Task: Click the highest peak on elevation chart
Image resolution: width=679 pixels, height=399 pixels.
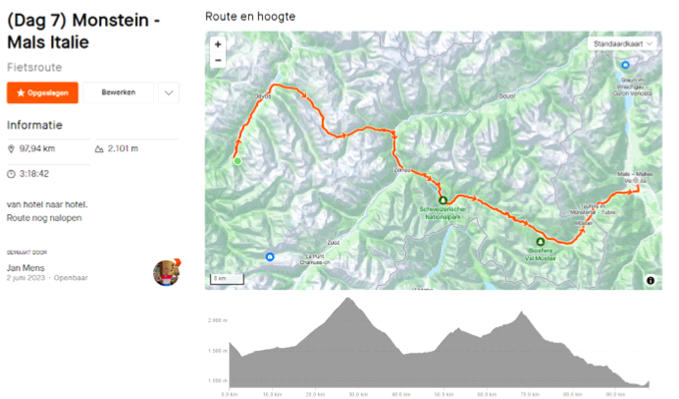Action: pyautogui.click(x=347, y=298)
